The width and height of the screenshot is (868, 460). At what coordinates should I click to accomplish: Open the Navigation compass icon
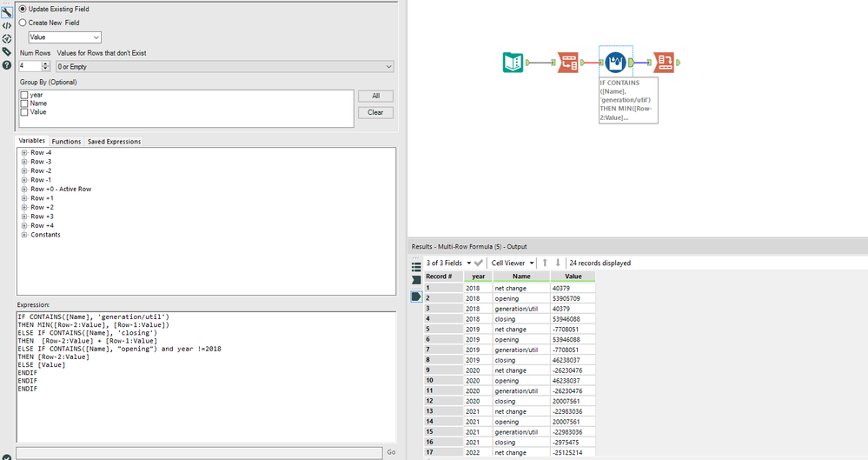[x=7, y=39]
